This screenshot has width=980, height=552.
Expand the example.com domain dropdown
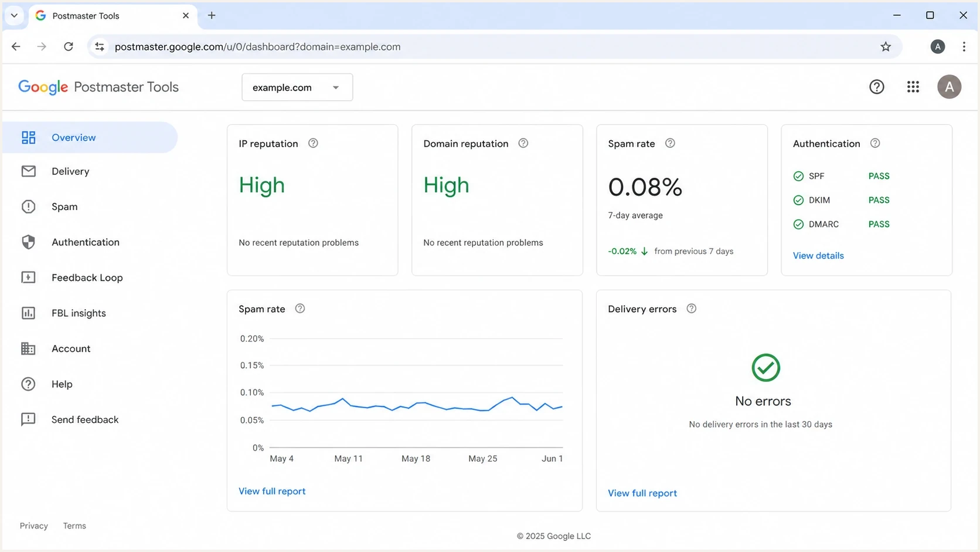(297, 87)
